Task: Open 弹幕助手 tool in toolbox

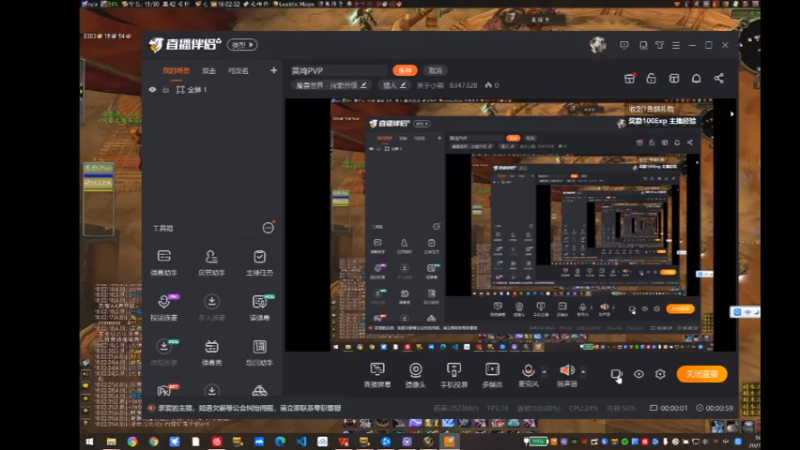Action: point(164,263)
